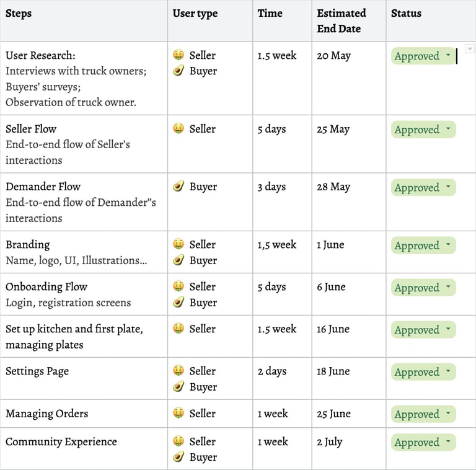This screenshot has height=470, width=476.
Task: Click the Buyer avocado emoji in User Research row
Action: pos(178,71)
